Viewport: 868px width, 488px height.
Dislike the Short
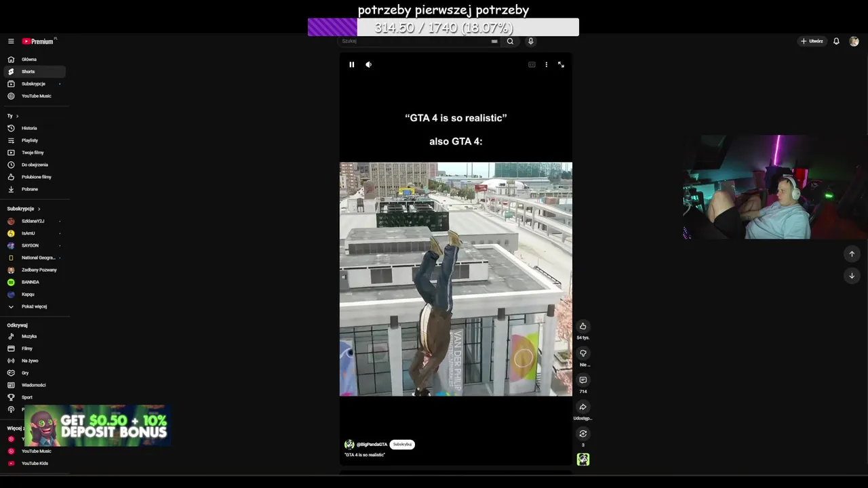pos(583,354)
